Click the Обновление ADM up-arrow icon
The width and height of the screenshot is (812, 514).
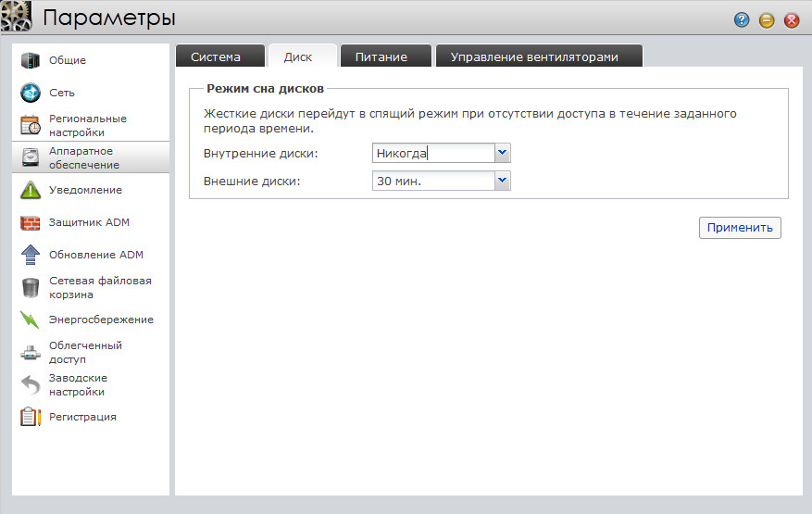(31, 255)
